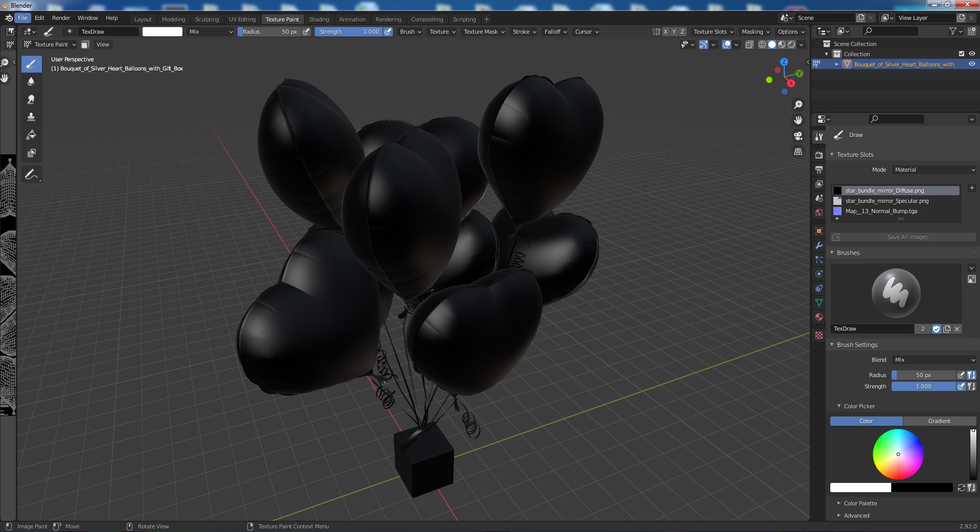Open Object properties tab
The width and height of the screenshot is (980, 532).
click(x=819, y=231)
